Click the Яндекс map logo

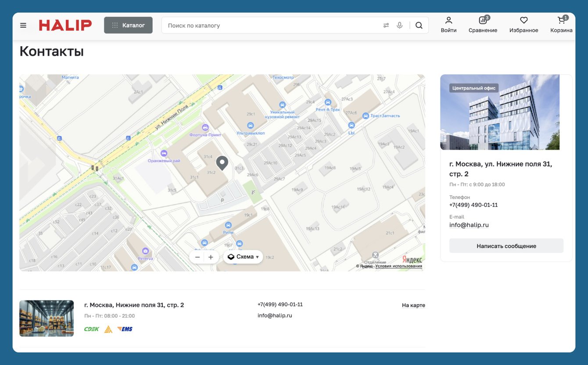point(412,260)
